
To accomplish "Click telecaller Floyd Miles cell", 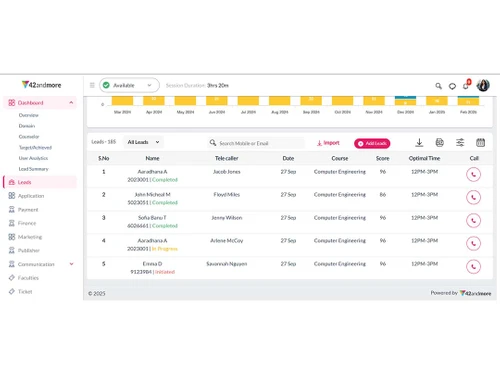I will 227,195.
